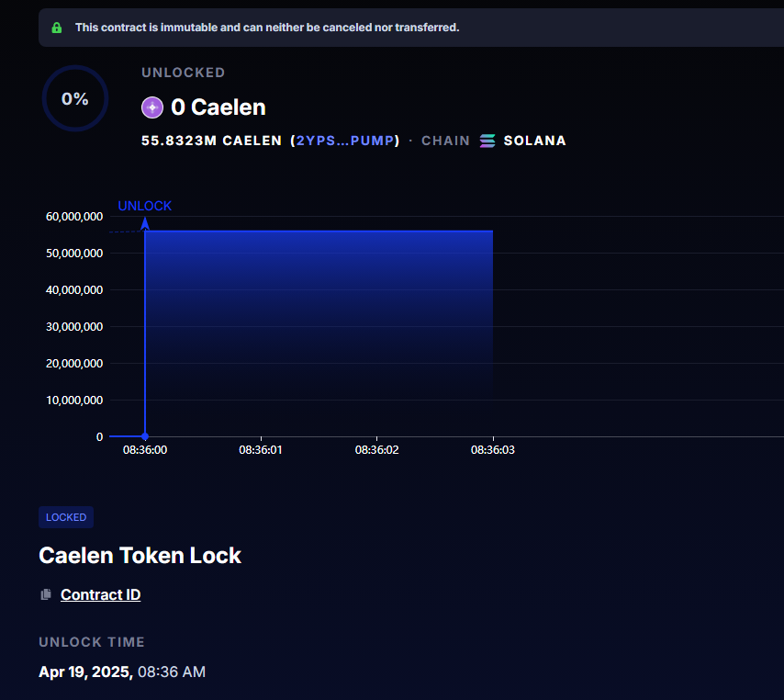
Task: Click the 20,000,000 y-axis label
Action: (74, 363)
